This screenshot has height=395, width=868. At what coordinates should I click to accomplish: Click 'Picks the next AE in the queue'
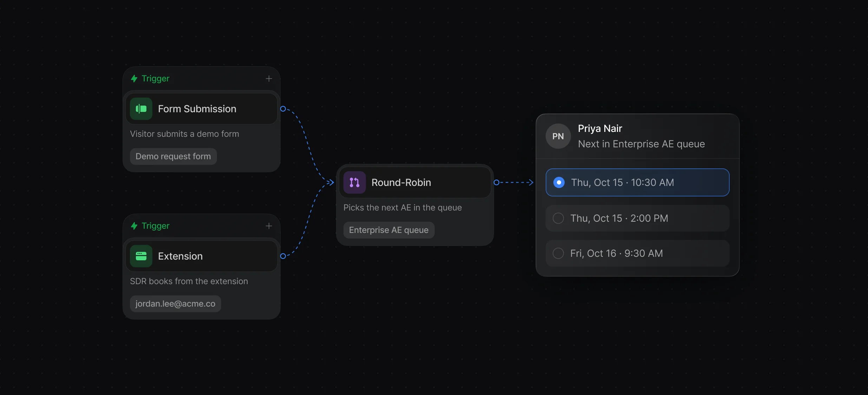[x=403, y=208]
